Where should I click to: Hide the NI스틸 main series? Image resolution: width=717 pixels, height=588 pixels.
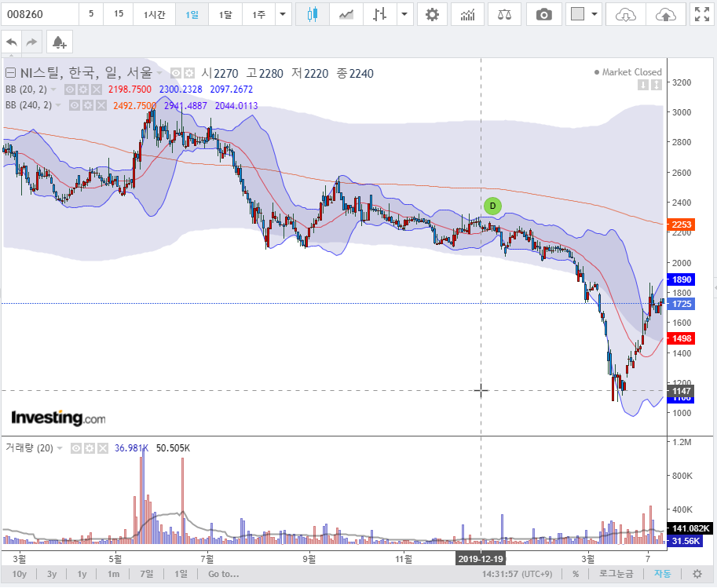[176, 73]
